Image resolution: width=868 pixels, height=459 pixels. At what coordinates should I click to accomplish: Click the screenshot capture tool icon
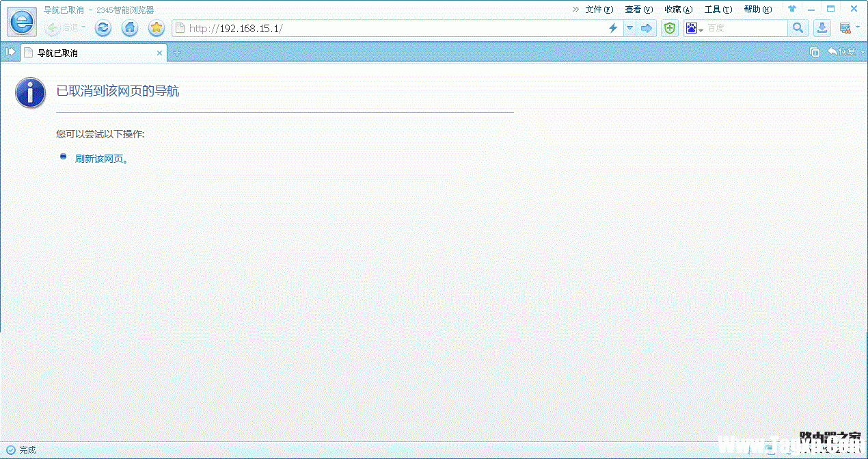click(845, 28)
